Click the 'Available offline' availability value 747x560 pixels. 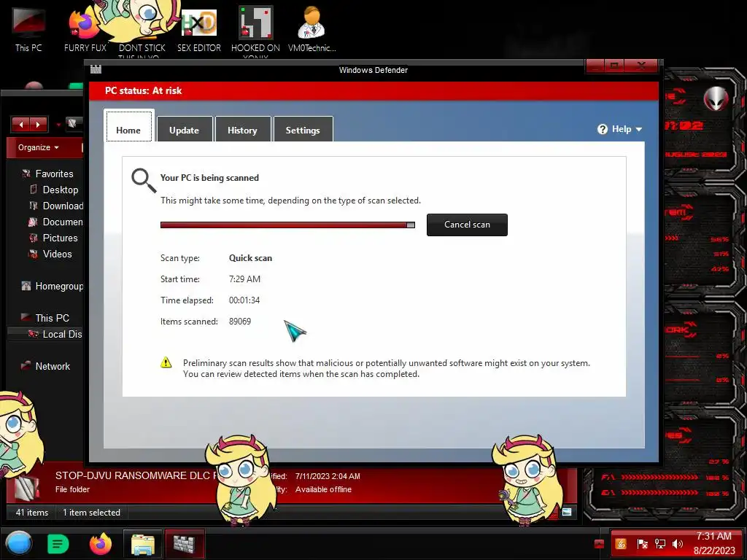[323, 489]
